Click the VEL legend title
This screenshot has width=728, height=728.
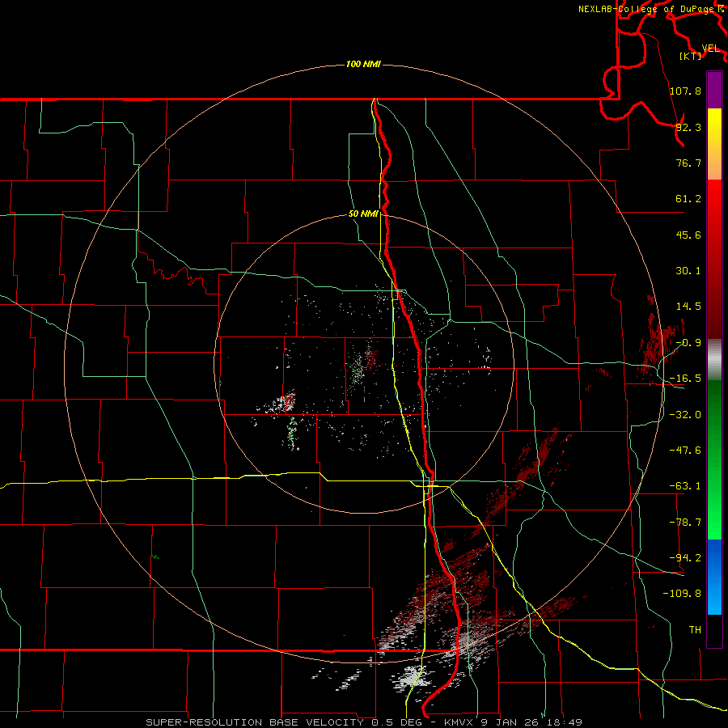tap(710, 49)
